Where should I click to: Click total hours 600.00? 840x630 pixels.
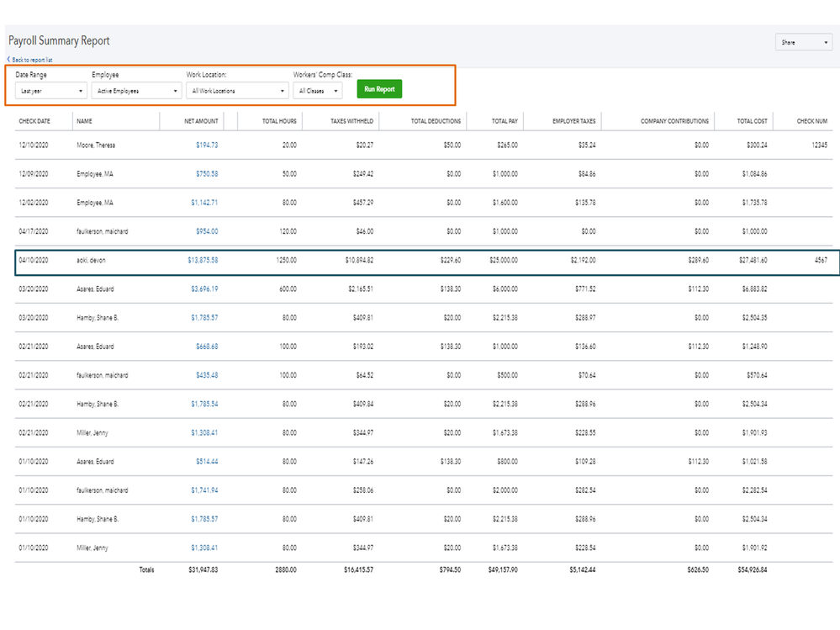point(288,289)
